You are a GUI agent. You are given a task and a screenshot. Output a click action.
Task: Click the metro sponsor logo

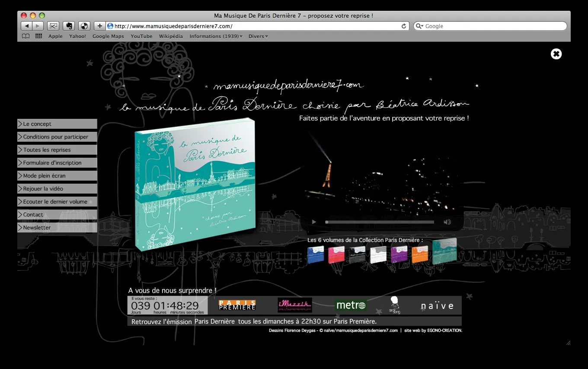coord(351,305)
